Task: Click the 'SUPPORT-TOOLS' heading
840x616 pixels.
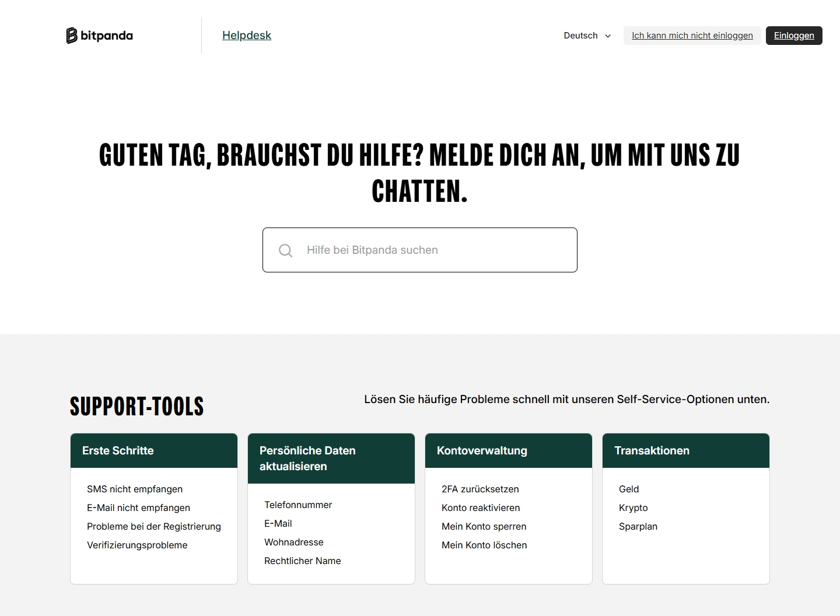Action: [x=137, y=406]
